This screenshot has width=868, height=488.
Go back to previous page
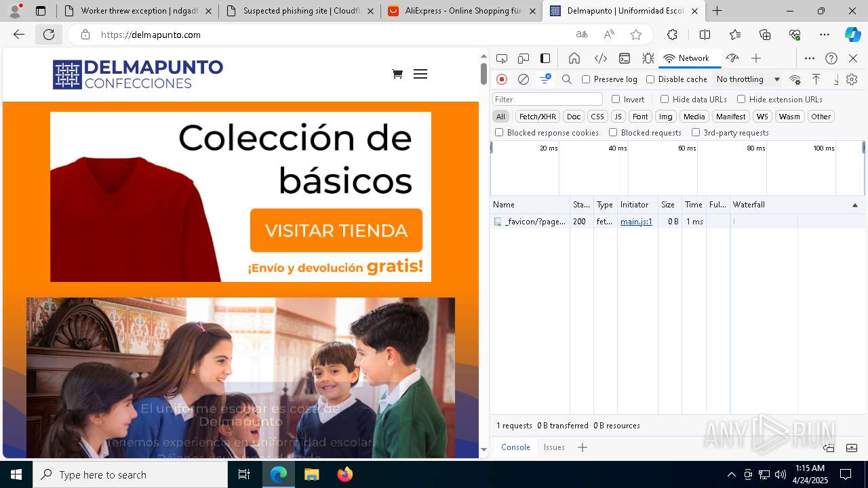point(19,35)
